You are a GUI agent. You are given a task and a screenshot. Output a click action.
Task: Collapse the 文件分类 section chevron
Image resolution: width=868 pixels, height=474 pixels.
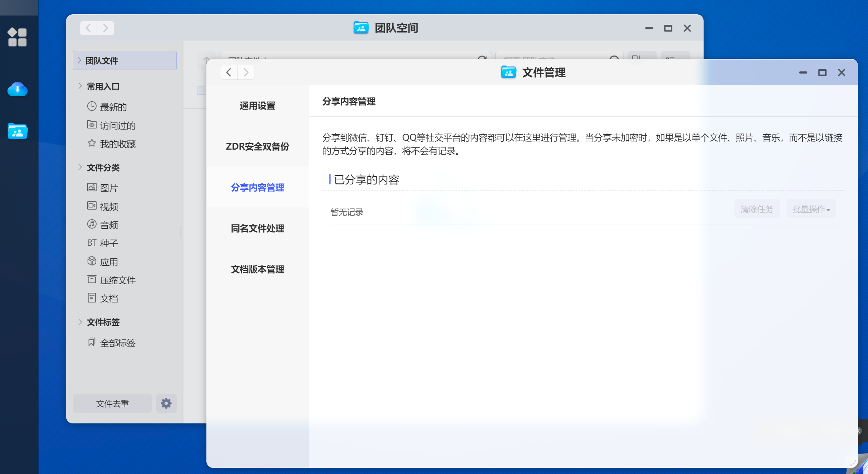point(80,167)
